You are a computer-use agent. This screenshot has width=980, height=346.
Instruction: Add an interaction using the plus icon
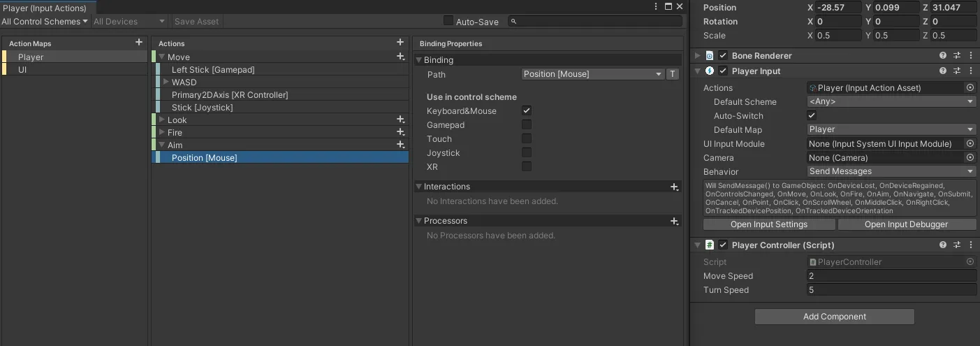pos(674,187)
